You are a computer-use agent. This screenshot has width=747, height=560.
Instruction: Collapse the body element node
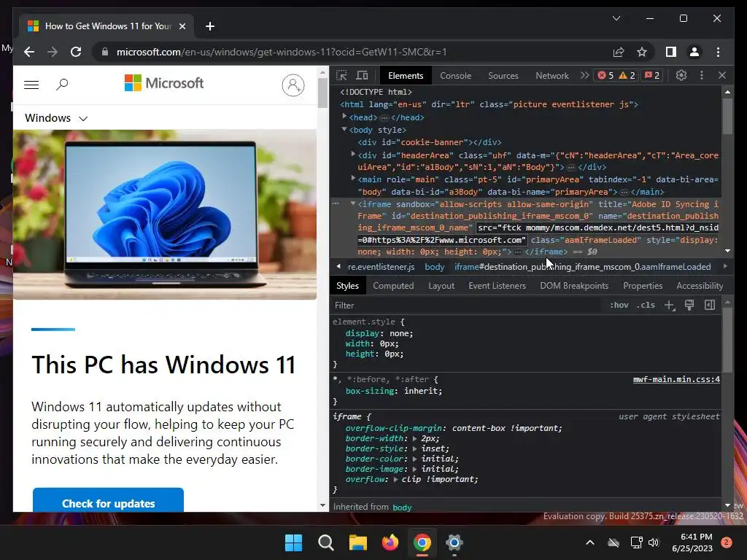pos(344,129)
